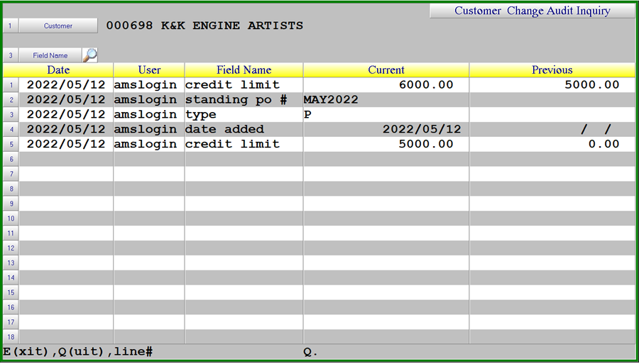
Task: Click the Customer Change Audit Inquiry title button
Action: tap(532, 11)
